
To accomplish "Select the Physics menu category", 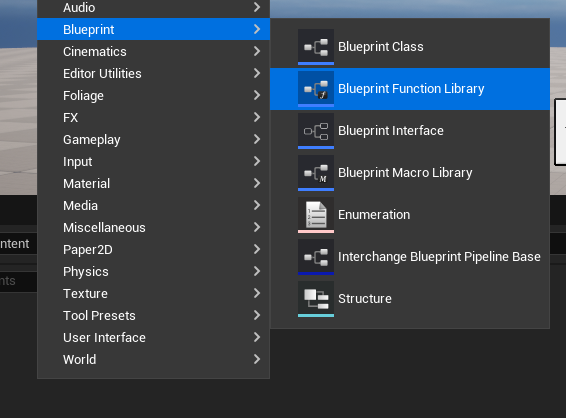I will pos(153,271).
